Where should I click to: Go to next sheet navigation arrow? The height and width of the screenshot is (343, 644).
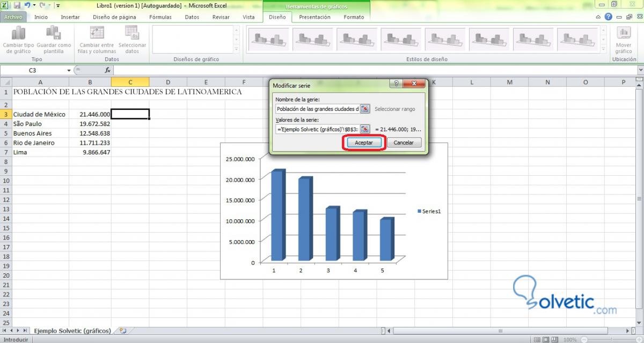pyautogui.click(x=18, y=331)
